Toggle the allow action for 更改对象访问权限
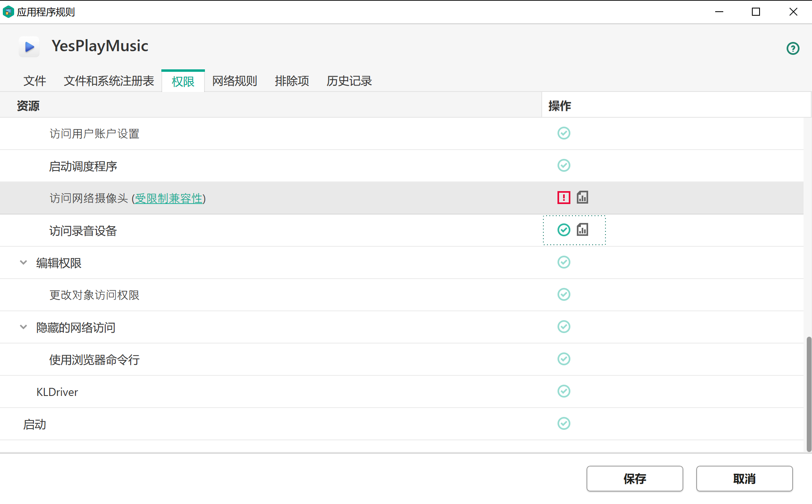 (564, 295)
